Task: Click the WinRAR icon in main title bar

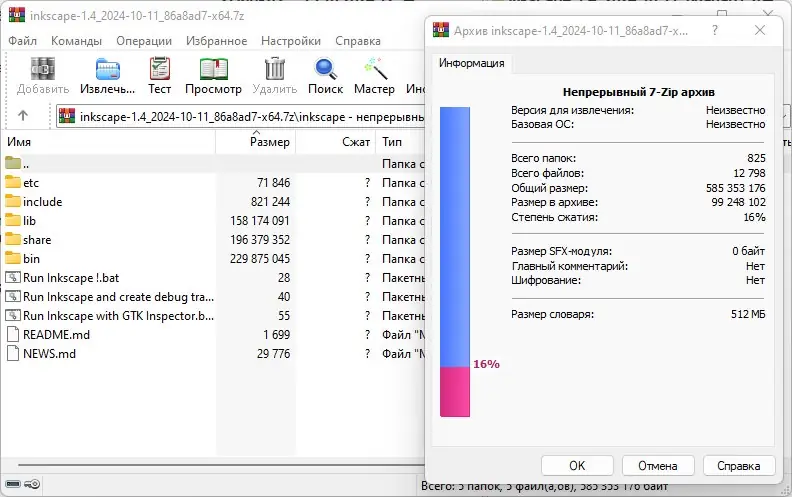Action: pyautogui.click(x=17, y=15)
